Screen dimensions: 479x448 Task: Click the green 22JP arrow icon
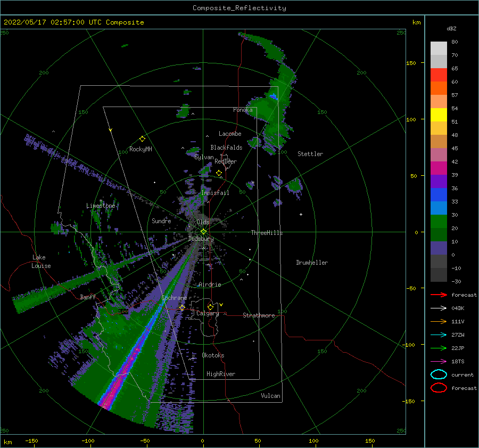pos(439,348)
